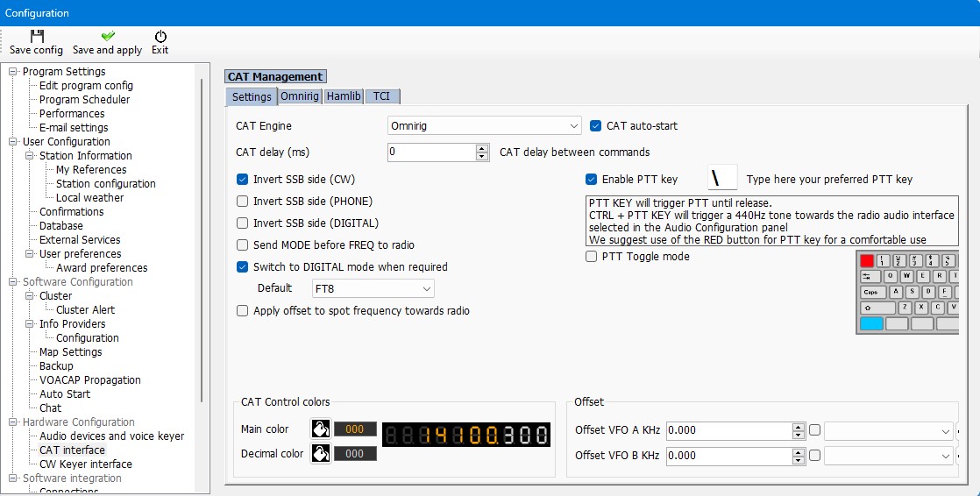Decrease CAT delay with down arrow
Screen dimensions: 980x496
click(x=482, y=157)
